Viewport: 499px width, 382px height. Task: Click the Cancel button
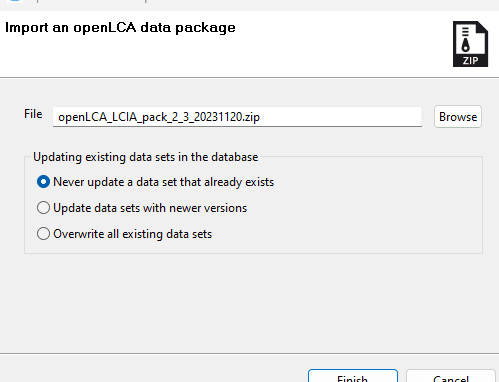click(x=451, y=376)
